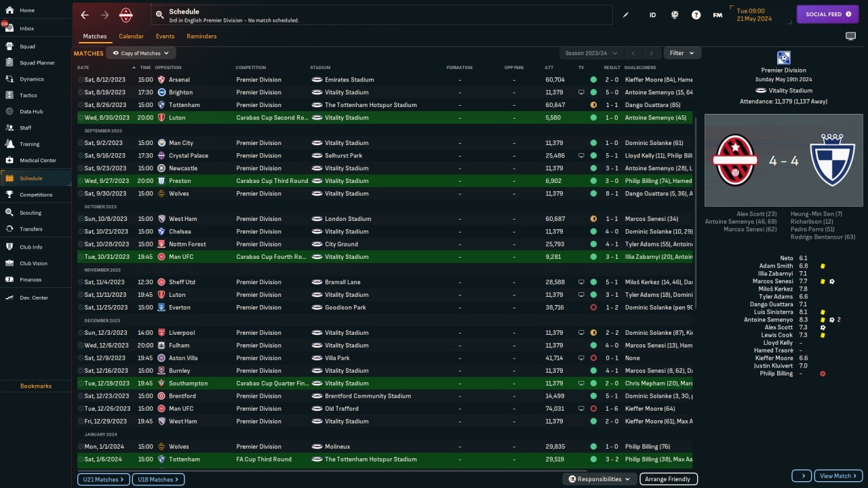868x488 pixels.
Task: Switch to the Reminders tab
Action: [x=201, y=36]
